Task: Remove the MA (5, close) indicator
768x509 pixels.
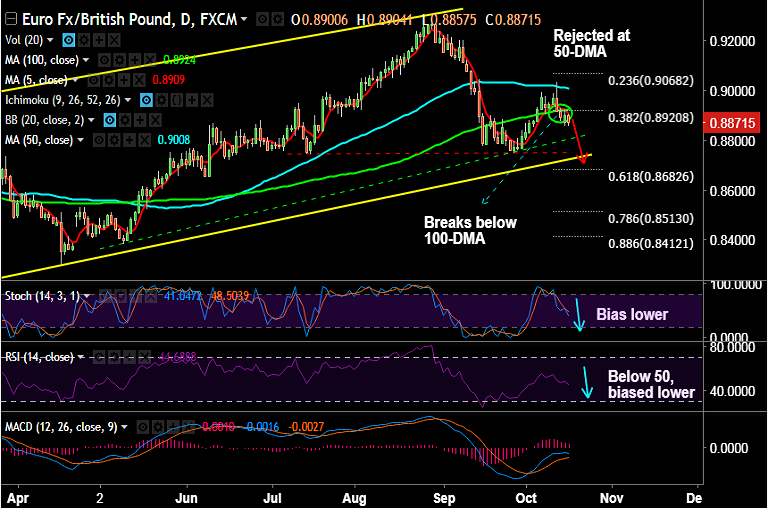Action: pyautogui.click(x=139, y=80)
